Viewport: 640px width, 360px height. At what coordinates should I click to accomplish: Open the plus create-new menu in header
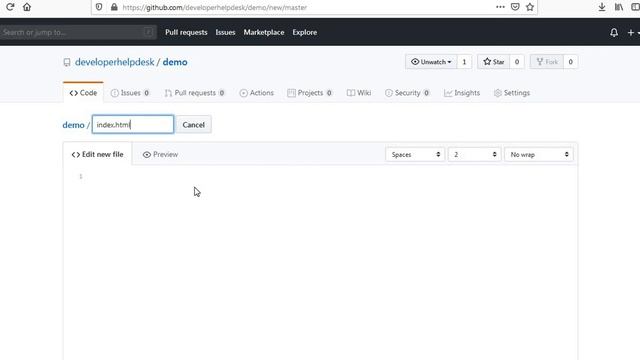[633, 32]
